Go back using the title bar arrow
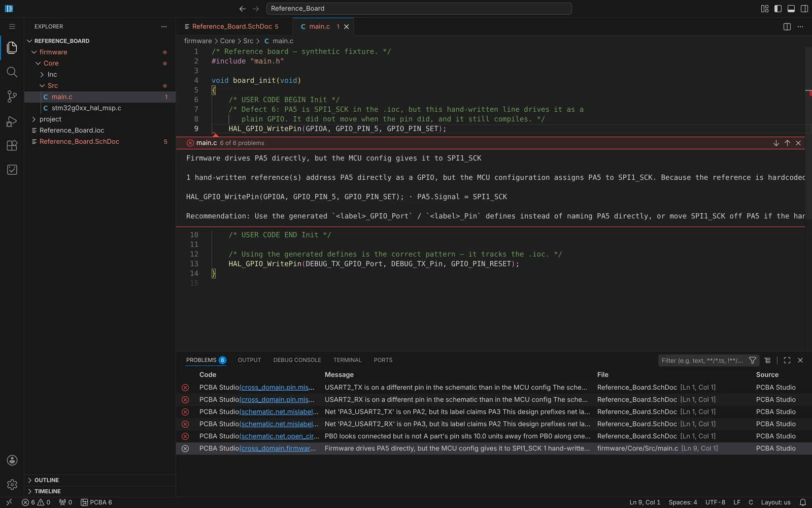This screenshot has height=508, width=812. 243,9
